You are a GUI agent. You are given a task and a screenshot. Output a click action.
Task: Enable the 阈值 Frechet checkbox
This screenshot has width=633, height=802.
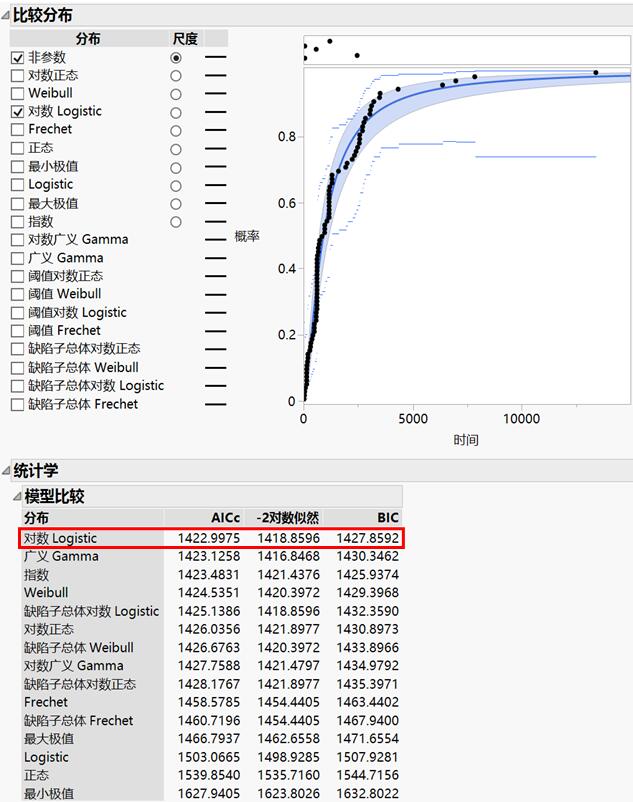[17, 331]
